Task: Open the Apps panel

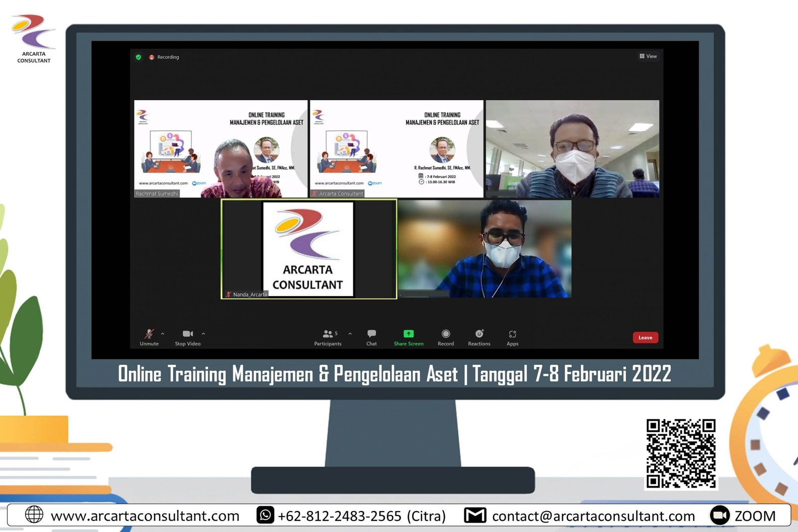Action: click(x=512, y=337)
